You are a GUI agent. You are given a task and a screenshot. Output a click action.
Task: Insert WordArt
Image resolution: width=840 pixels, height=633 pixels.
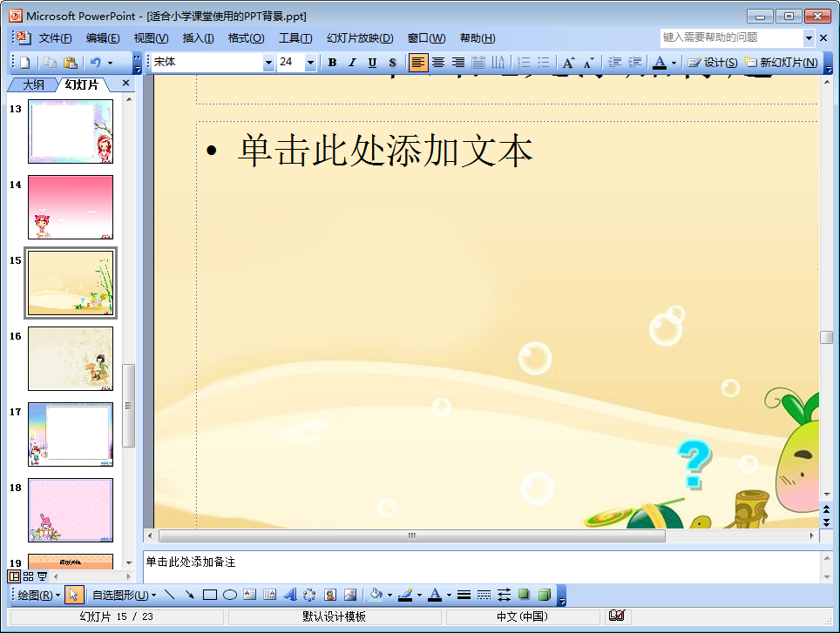pyautogui.click(x=290, y=595)
